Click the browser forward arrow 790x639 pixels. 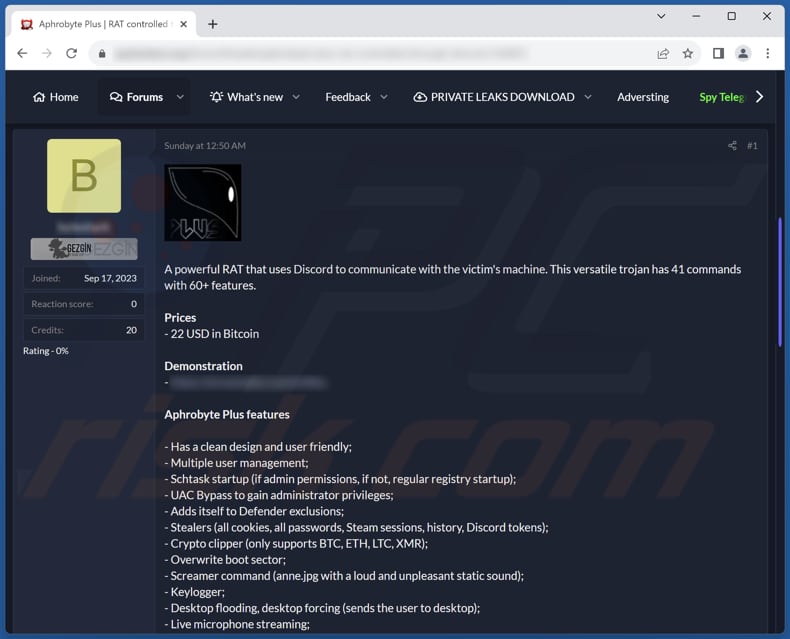pos(47,53)
